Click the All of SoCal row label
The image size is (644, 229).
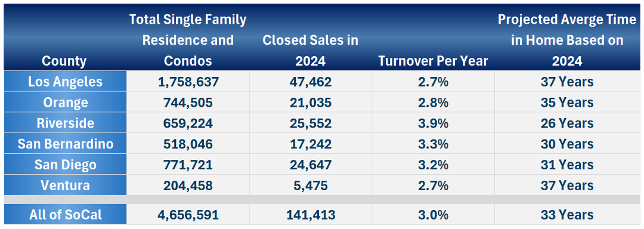coord(66,215)
